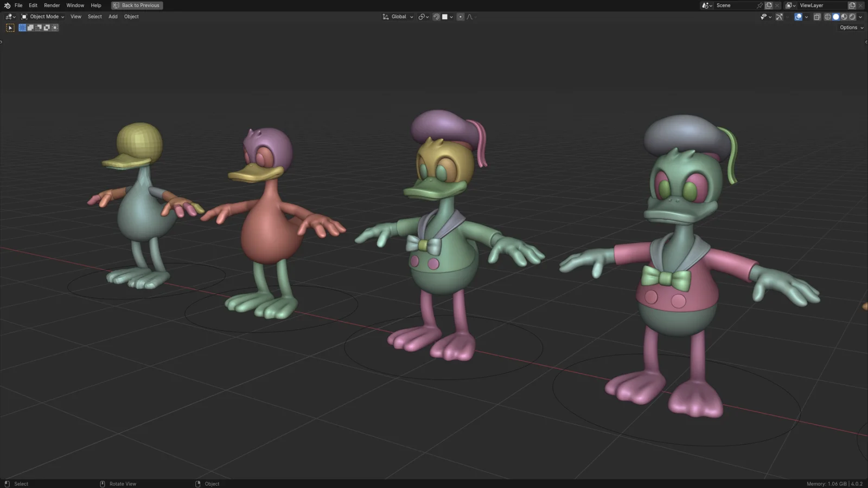Open the Object menu
The width and height of the screenshot is (868, 488).
(x=131, y=16)
